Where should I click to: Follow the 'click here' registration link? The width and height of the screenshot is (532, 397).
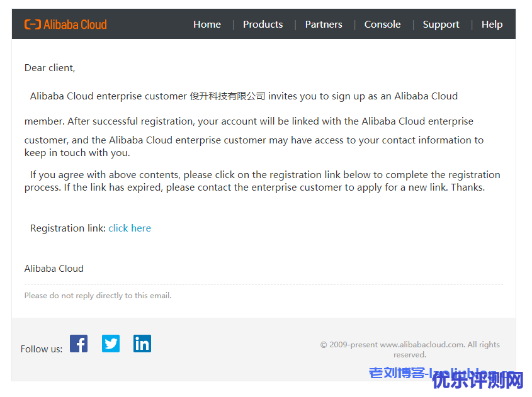coord(130,228)
